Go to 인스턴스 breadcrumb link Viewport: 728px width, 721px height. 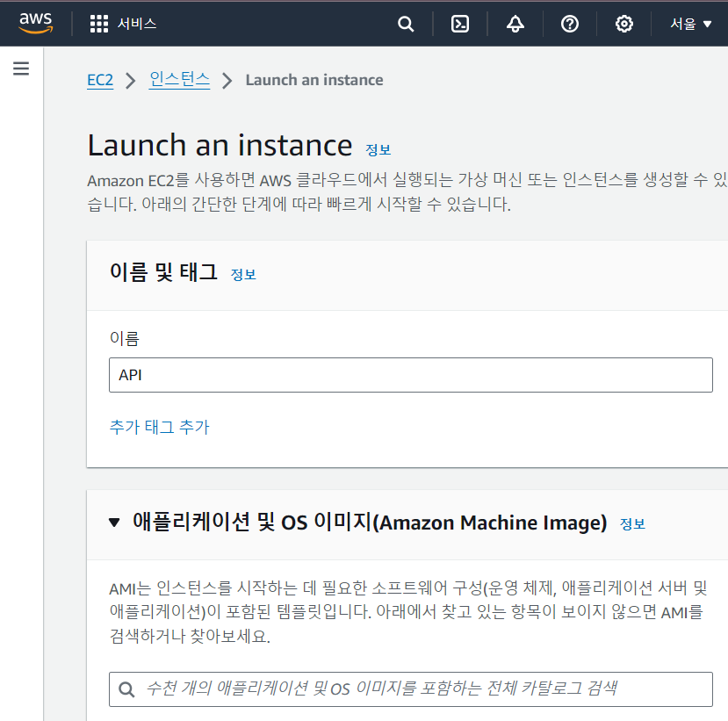point(179,80)
